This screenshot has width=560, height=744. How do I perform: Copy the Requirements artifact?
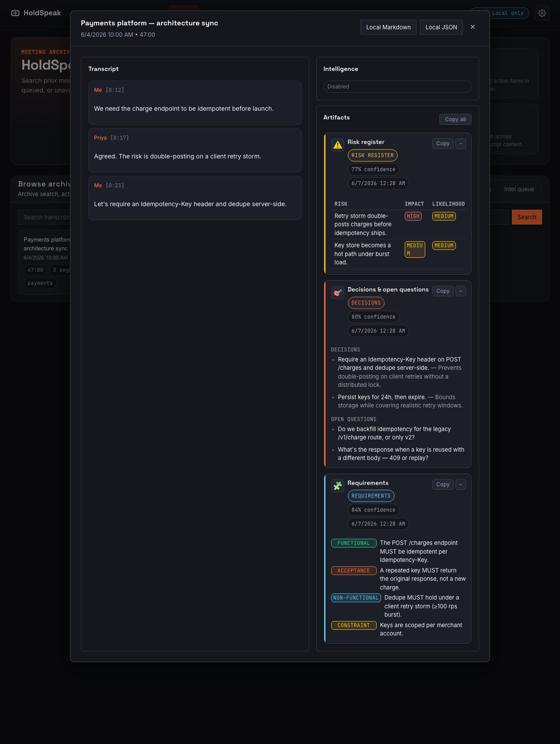point(443,484)
